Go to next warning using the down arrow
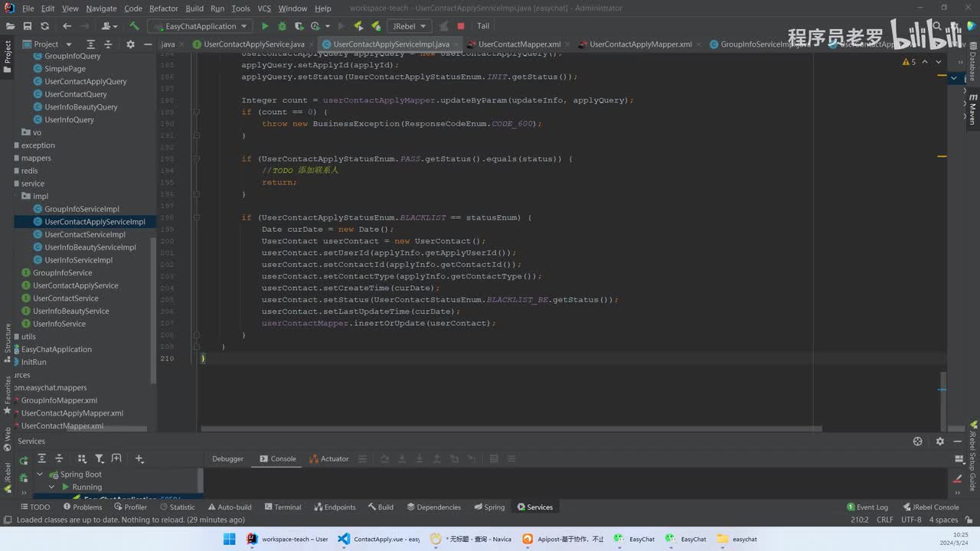 pos(939,62)
